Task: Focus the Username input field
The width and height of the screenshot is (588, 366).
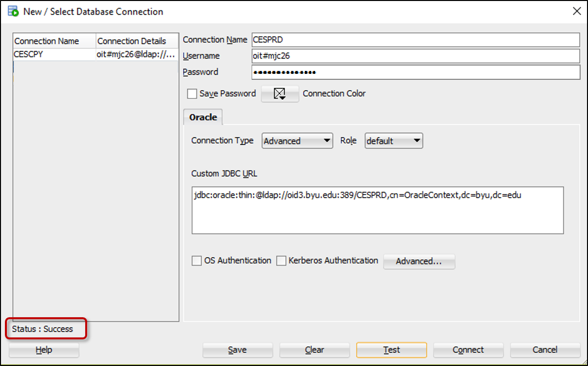Action: point(416,56)
